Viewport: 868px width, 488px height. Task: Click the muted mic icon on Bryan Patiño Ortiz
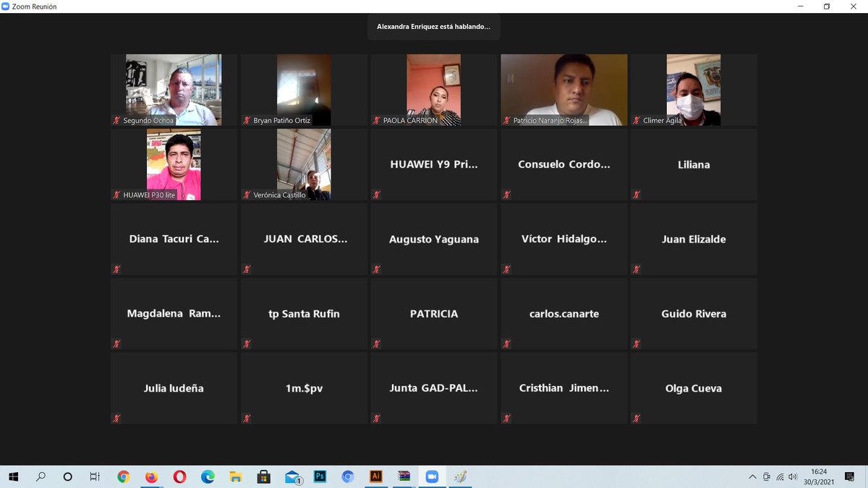(247, 121)
